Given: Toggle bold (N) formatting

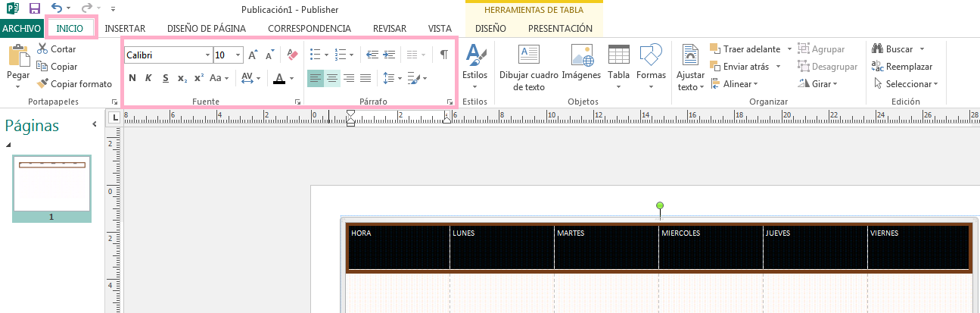Looking at the screenshot, I should (132, 77).
